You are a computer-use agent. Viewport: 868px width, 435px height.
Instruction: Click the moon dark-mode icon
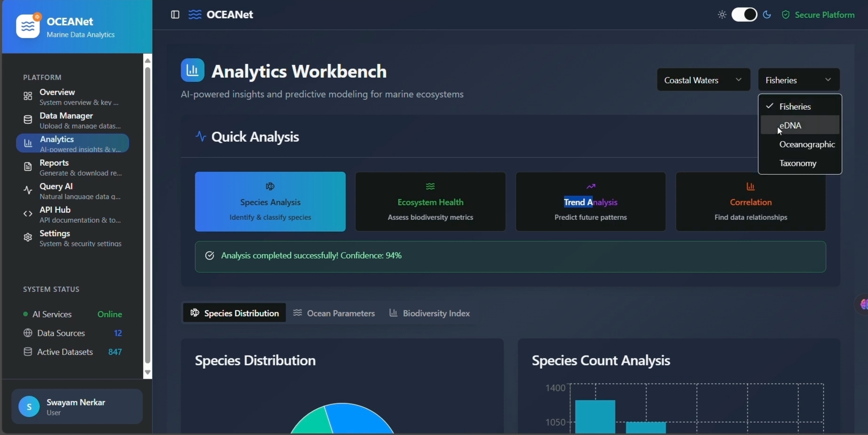pyautogui.click(x=767, y=15)
